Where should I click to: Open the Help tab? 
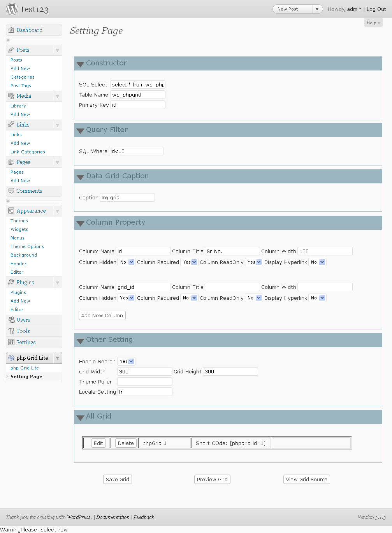pos(373,23)
